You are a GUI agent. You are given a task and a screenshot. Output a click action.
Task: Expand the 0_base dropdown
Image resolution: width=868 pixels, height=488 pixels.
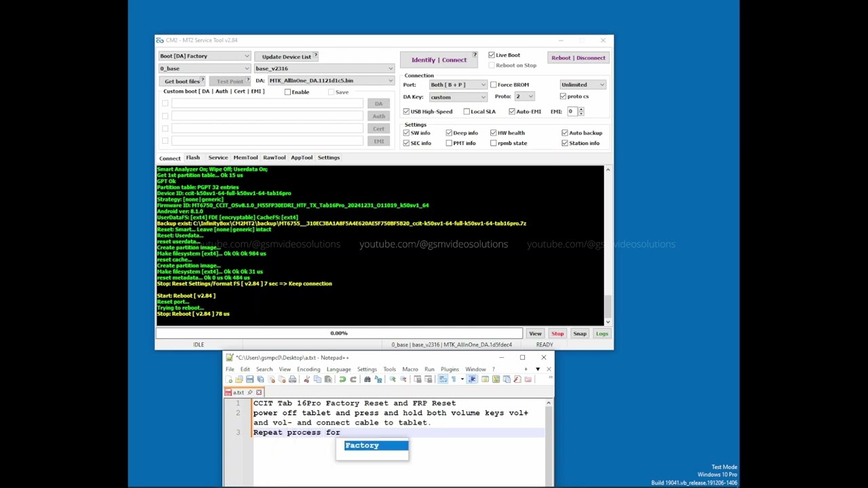click(204, 68)
